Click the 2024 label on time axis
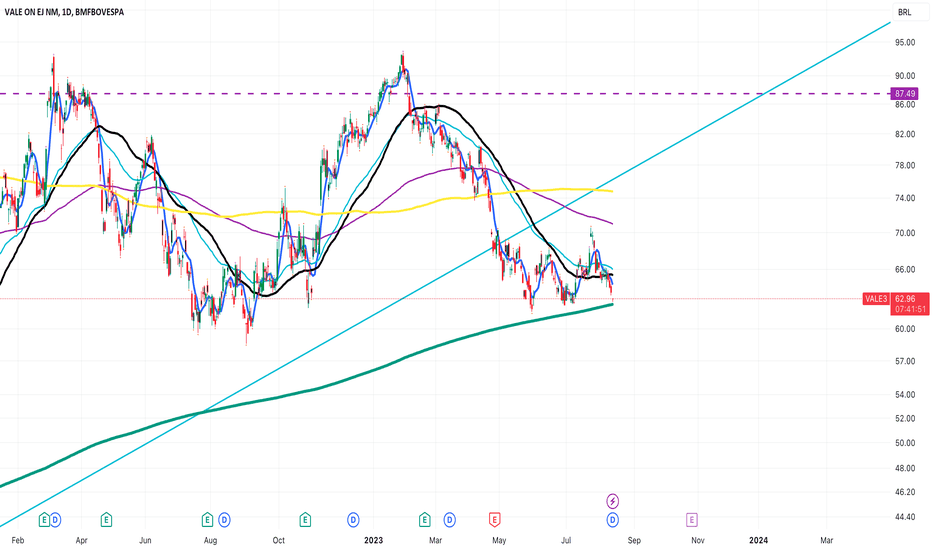Image resolution: width=932 pixels, height=550 pixels. pyautogui.click(x=758, y=540)
